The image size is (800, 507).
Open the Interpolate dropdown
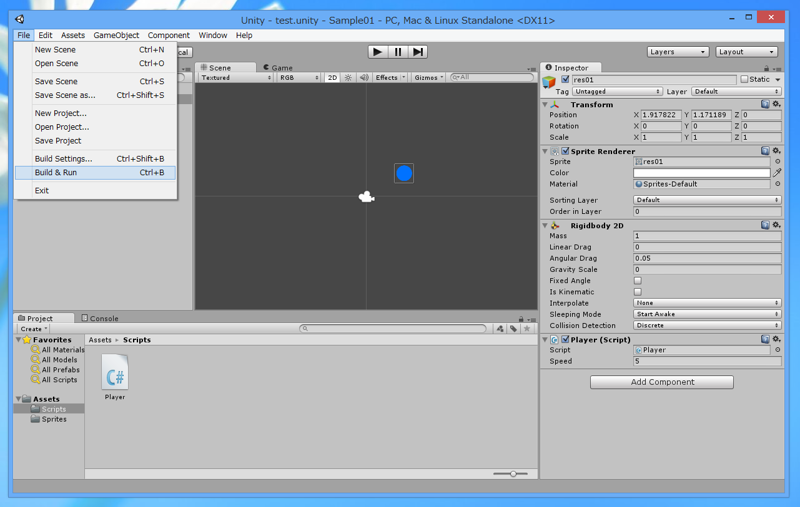(x=707, y=303)
